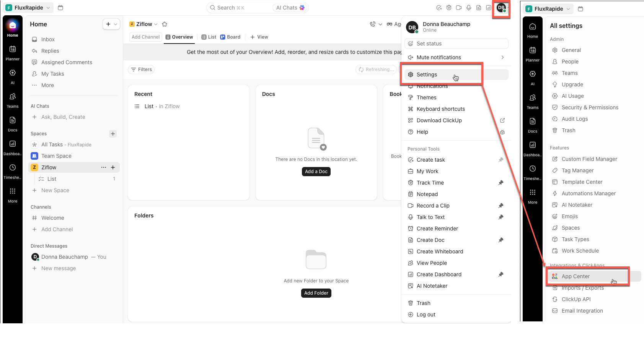Open the quick create task icon in top bar
Viewport: 644px width, 360px height.
(x=439, y=8)
